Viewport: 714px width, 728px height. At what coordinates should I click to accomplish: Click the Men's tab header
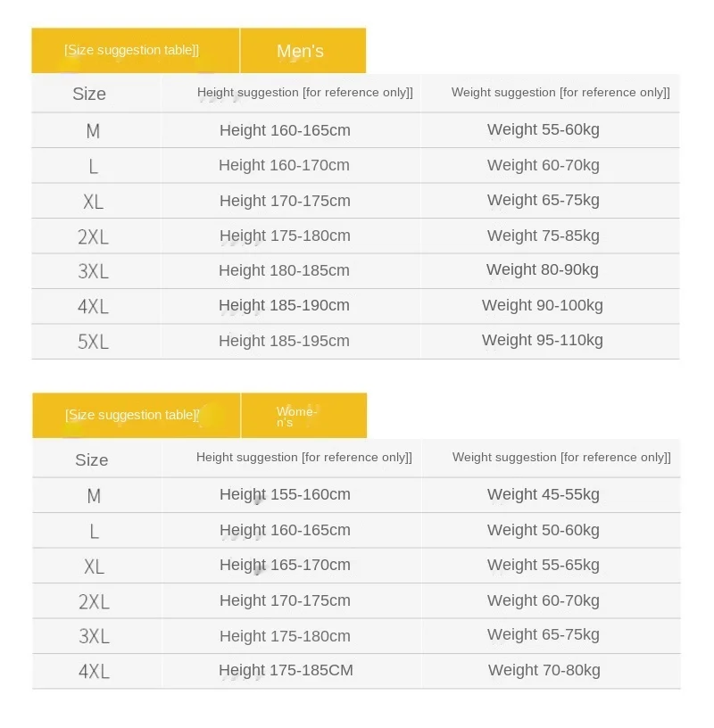tap(301, 51)
